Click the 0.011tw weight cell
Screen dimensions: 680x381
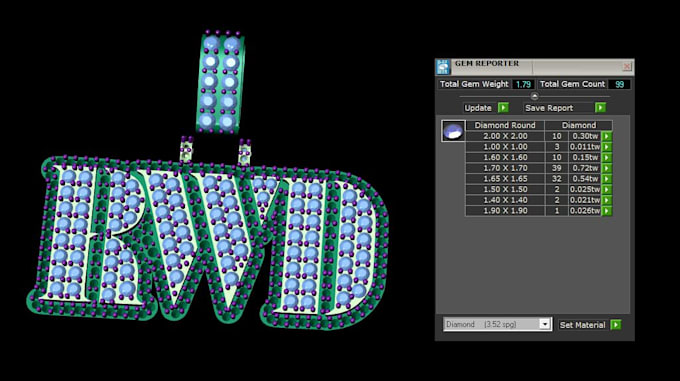coord(585,147)
